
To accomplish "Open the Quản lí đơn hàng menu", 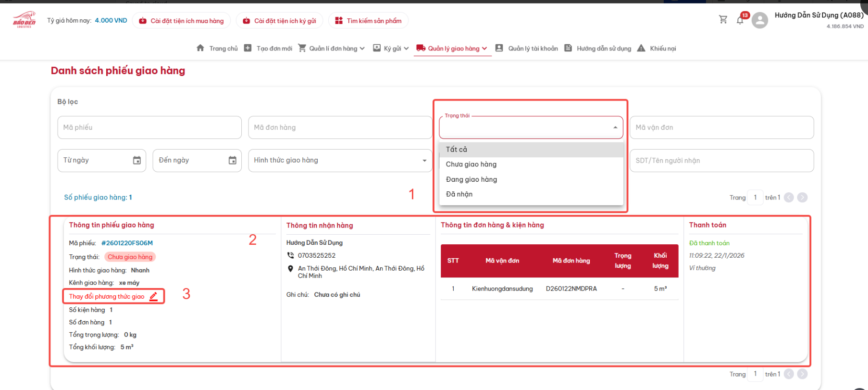I will (332, 49).
